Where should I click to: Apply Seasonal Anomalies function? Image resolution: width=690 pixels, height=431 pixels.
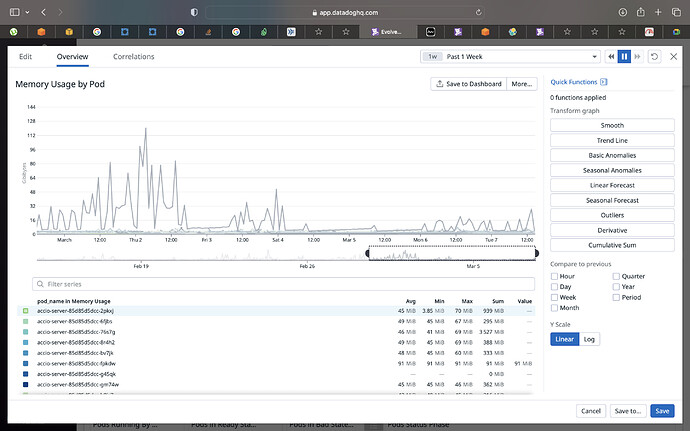pos(612,170)
